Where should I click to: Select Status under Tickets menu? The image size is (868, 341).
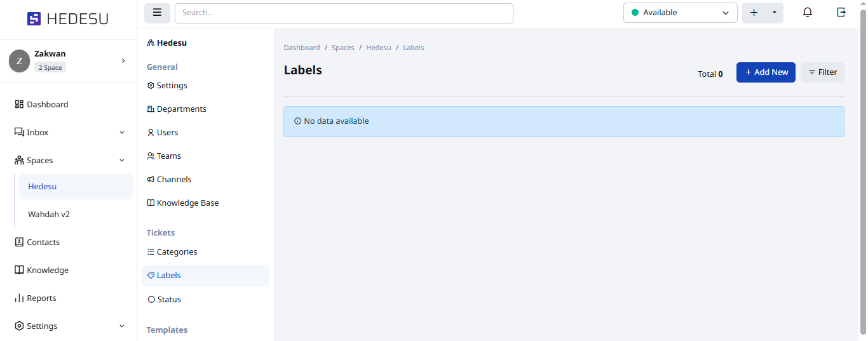click(169, 300)
